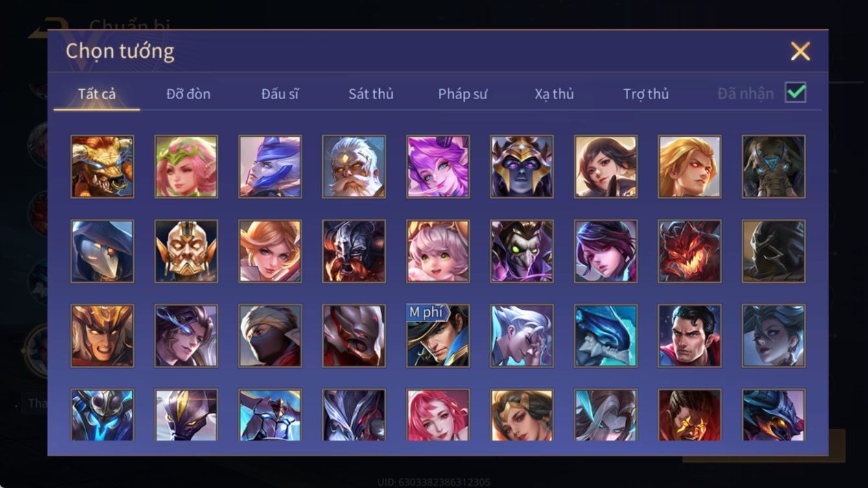Close the 'Chọn tướng' dialog

click(x=801, y=51)
